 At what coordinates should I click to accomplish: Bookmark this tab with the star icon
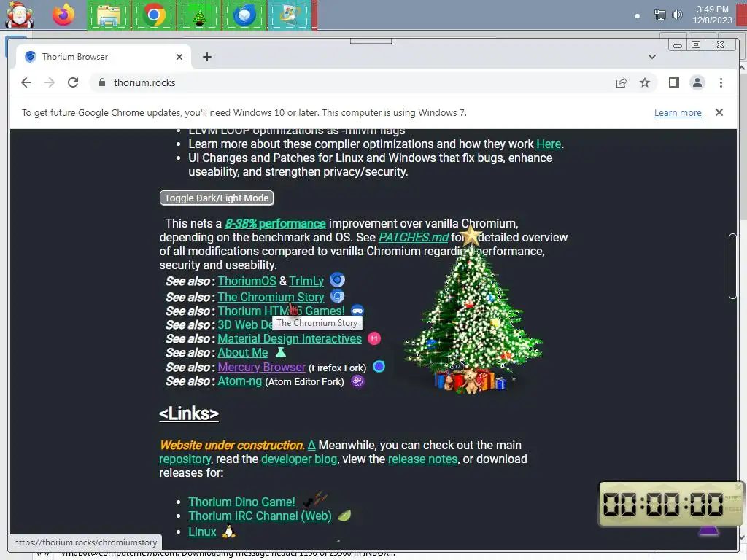[x=645, y=83]
